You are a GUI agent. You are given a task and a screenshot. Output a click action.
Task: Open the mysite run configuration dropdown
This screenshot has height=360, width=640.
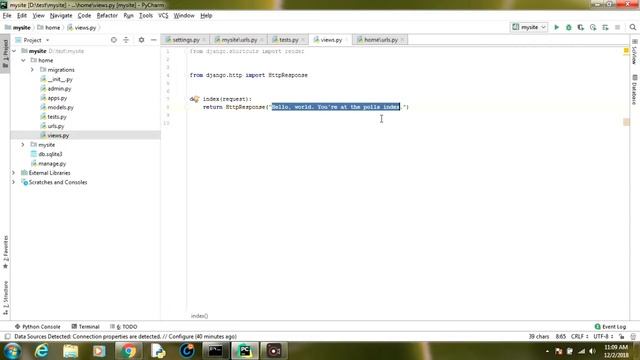click(529, 27)
